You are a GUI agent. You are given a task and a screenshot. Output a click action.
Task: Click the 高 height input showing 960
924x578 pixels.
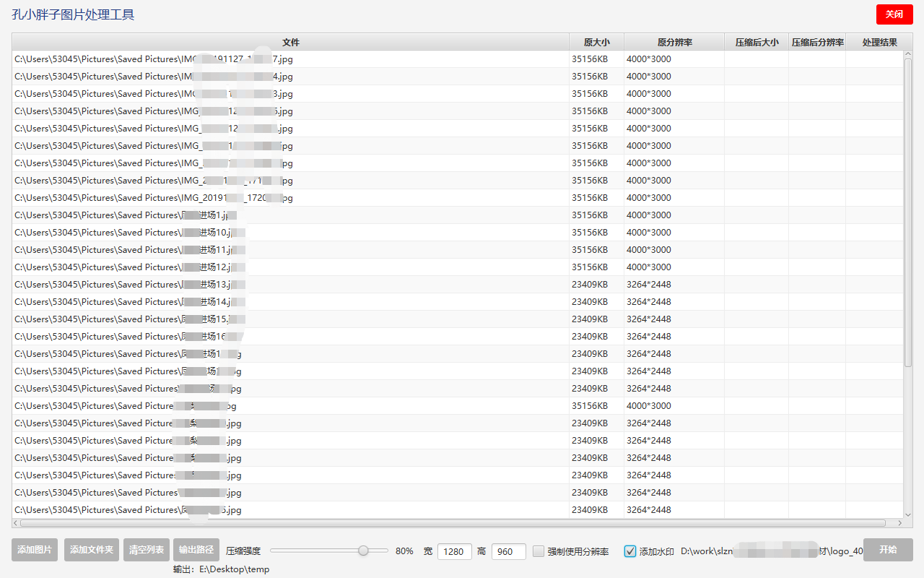[508, 551]
